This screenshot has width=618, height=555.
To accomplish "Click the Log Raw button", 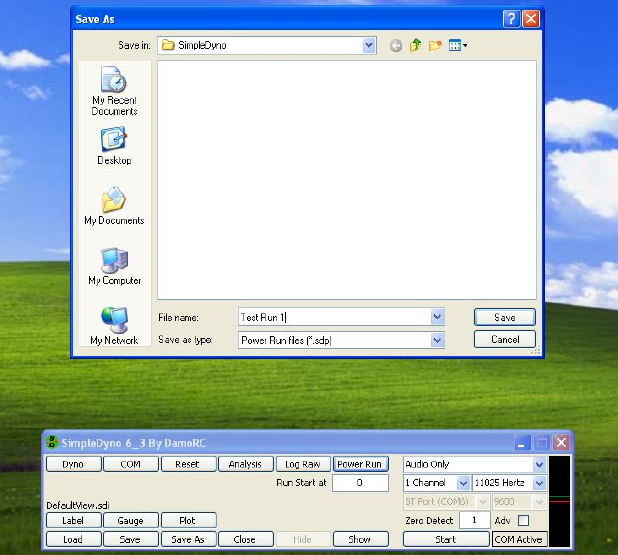I will (x=303, y=464).
